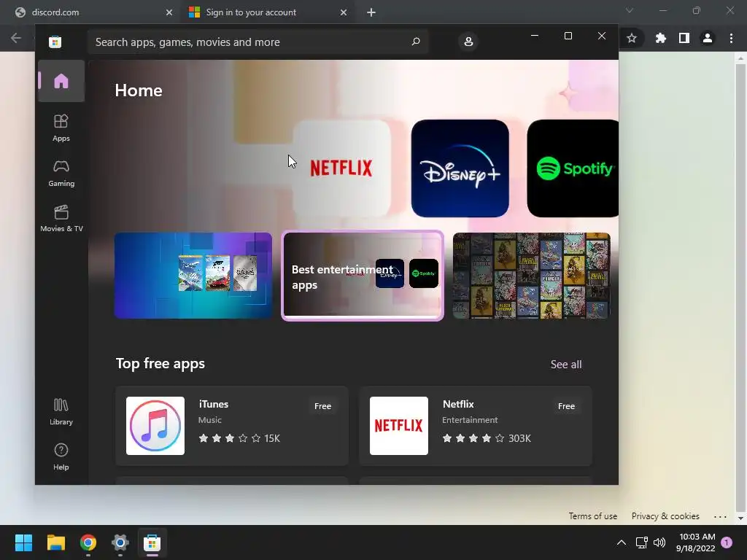Viewport: 747px width, 560px height.
Task: Open more options ellipsis in page footer
Action: (720, 516)
